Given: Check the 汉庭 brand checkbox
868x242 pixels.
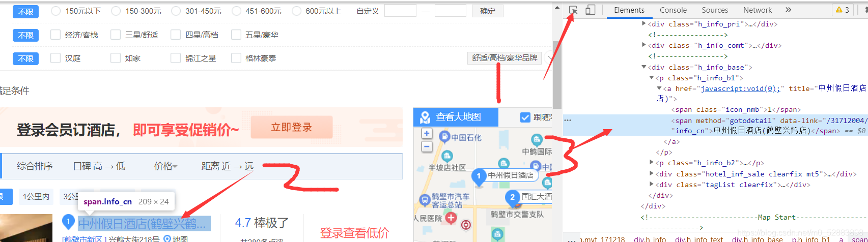Looking at the screenshot, I should [x=55, y=58].
